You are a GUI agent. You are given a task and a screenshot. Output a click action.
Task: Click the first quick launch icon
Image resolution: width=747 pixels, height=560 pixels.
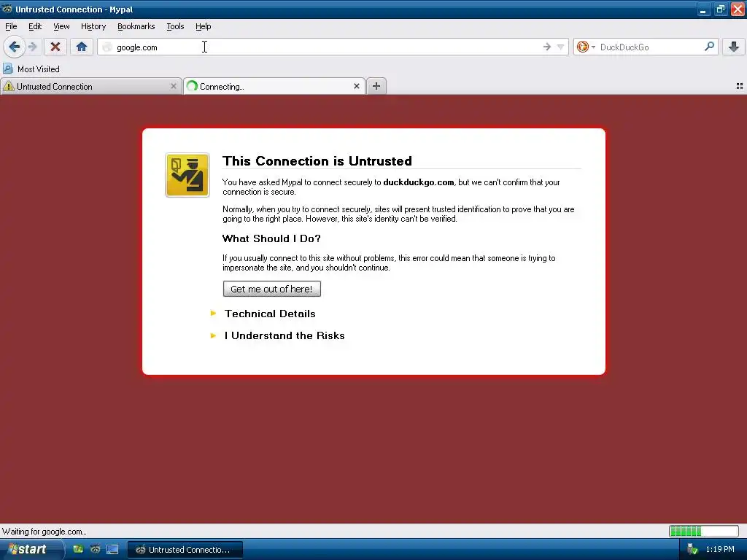pos(78,549)
